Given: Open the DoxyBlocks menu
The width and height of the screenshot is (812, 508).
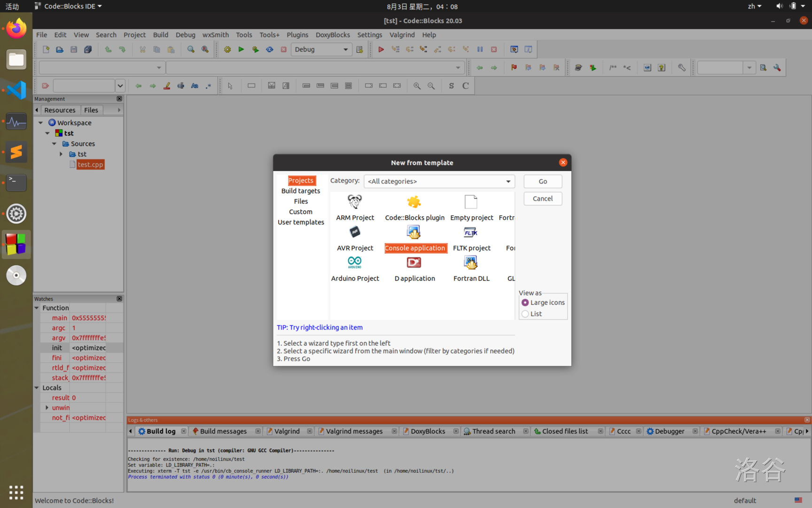Looking at the screenshot, I should tap(333, 35).
